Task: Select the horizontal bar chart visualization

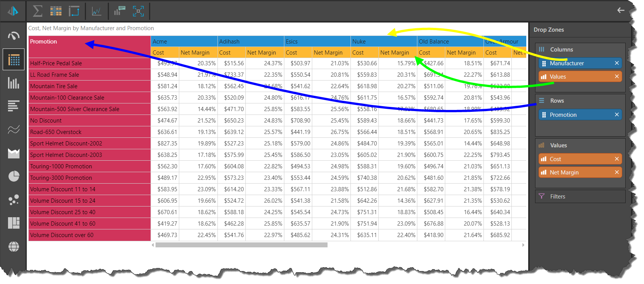Action: coord(14,106)
